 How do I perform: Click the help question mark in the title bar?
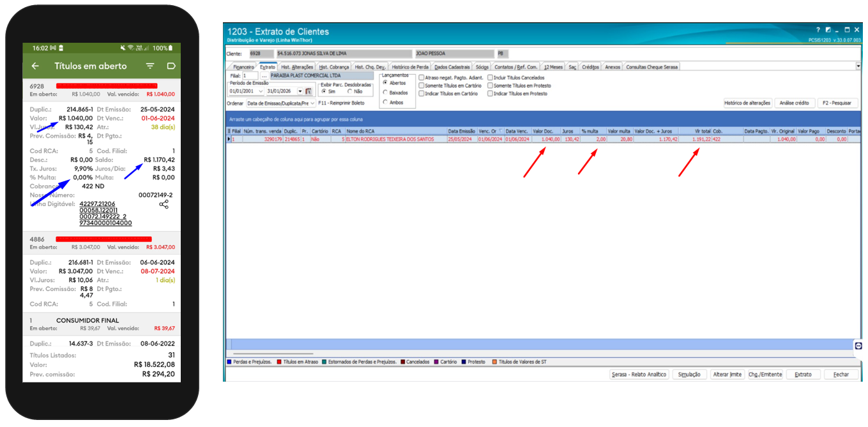tap(818, 30)
